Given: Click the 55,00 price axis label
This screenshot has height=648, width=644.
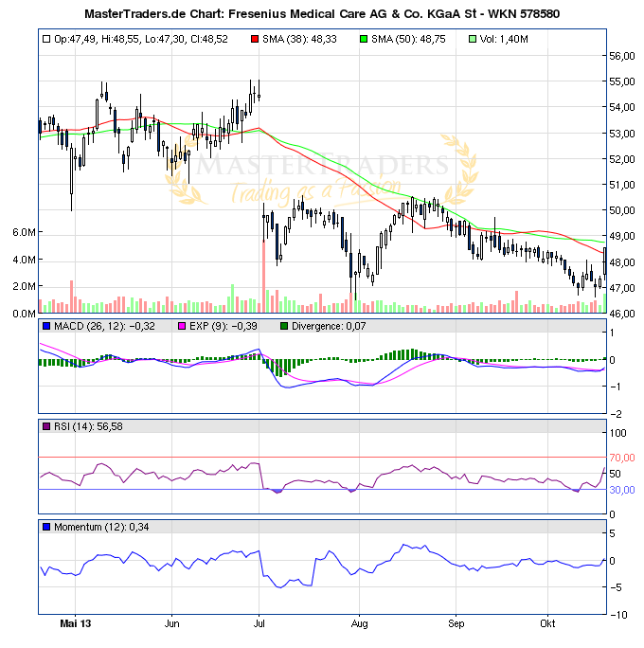Looking at the screenshot, I should point(622,81).
